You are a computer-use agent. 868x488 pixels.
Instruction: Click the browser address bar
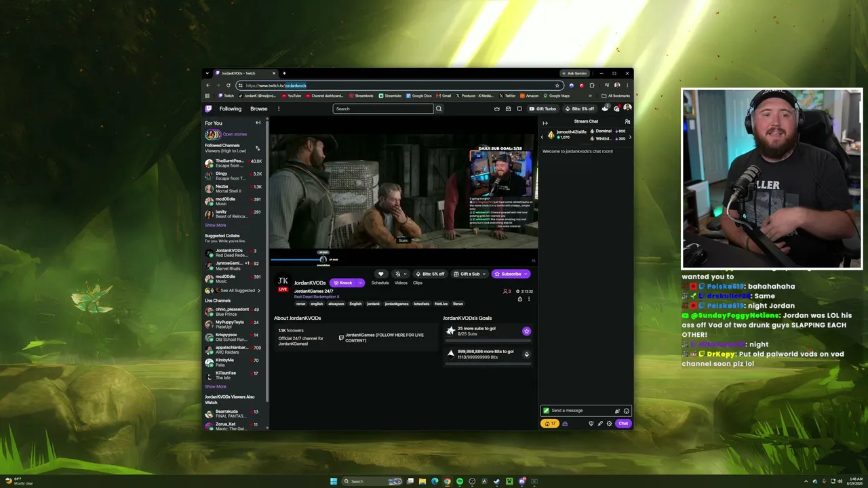tap(400, 85)
